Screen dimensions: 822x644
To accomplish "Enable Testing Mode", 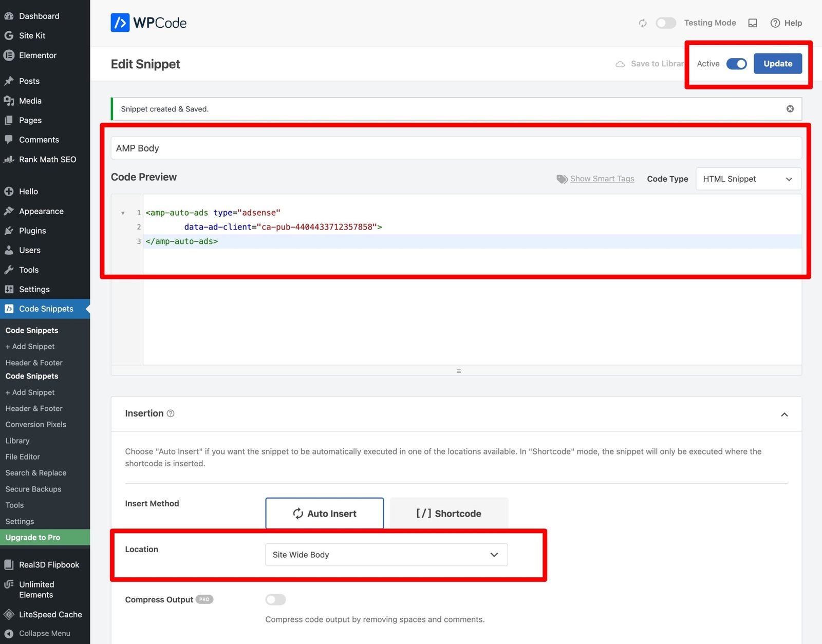I will (665, 23).
